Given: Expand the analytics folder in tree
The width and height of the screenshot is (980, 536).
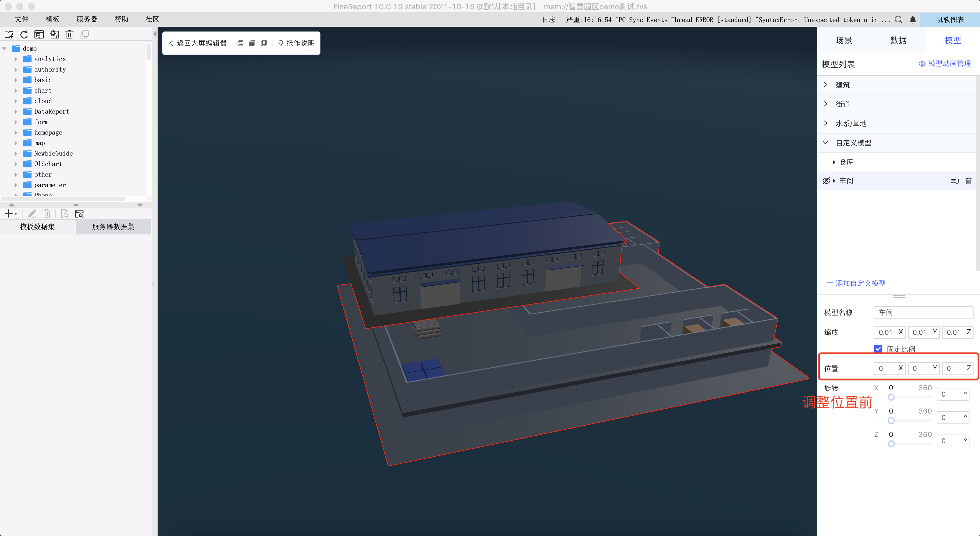Looking at the screenshot, I should 15,59.
